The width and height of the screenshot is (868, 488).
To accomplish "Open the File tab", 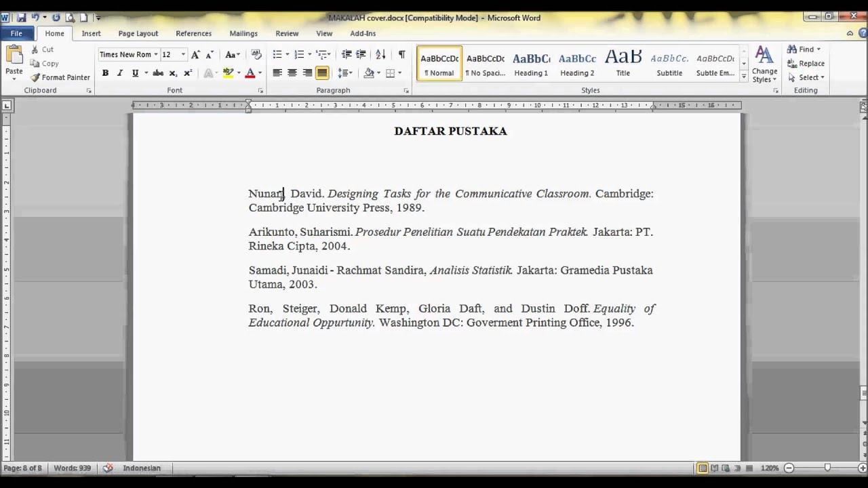I will click(16, 33).
